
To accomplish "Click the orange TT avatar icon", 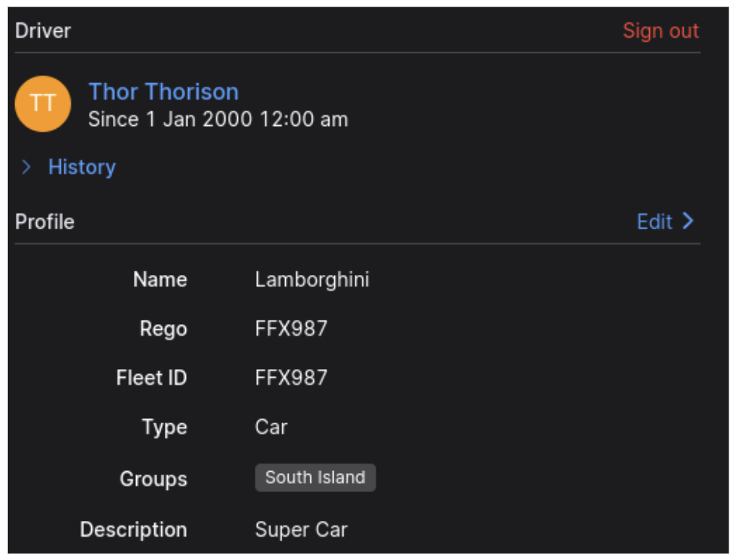I will click(x=43, y=103).
